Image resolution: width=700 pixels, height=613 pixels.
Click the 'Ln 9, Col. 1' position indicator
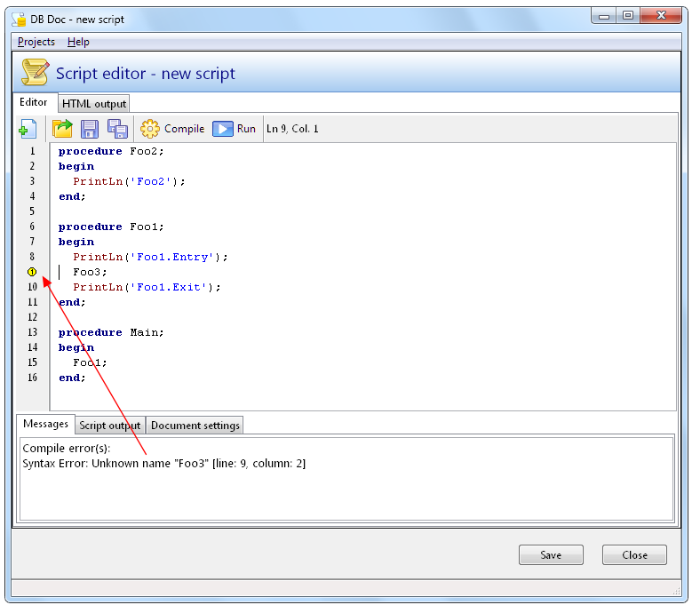pos(292,129)
